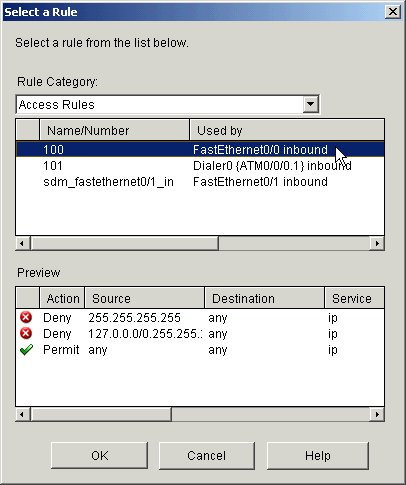Click the green permit checkmark icon
The width and height of the screenshot is (406, 485).
tap(26, 349)
